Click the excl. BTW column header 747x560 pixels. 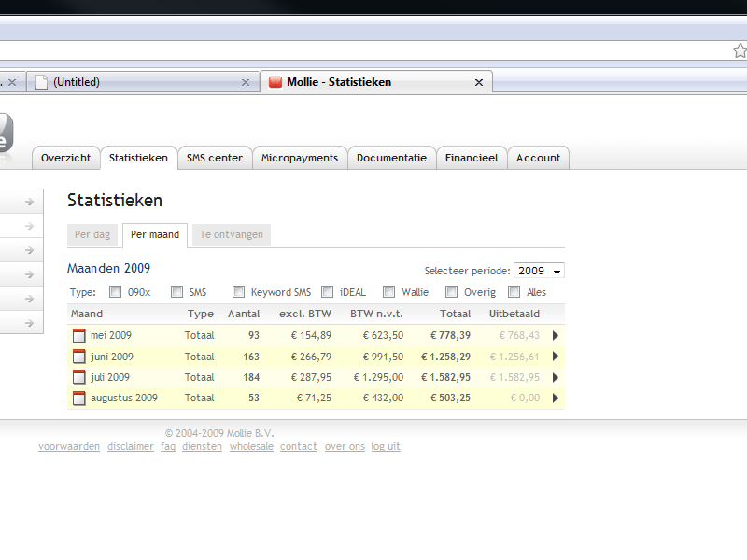pyautogui.click(x=305, y=314)
